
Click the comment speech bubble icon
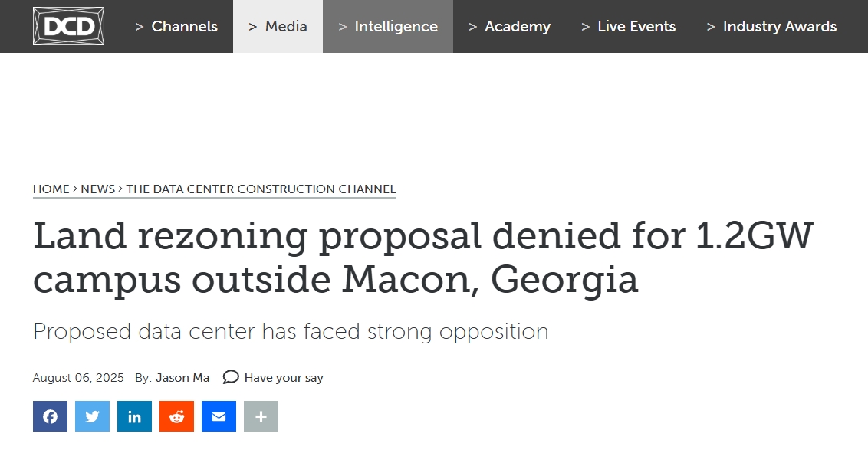click(230, 377)
